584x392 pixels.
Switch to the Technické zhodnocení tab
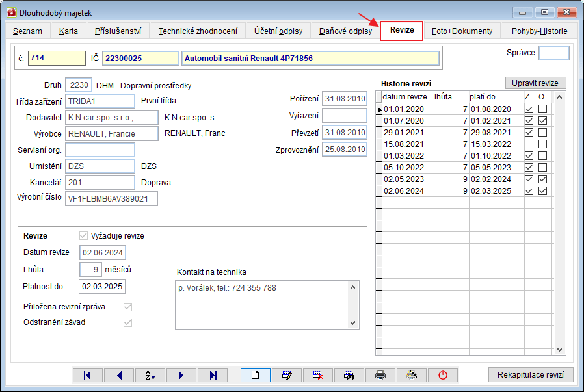(x=198, y=31)
